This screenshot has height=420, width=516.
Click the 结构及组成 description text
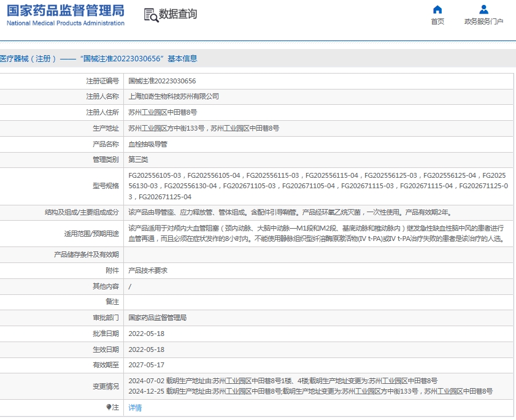pos(291,213)
